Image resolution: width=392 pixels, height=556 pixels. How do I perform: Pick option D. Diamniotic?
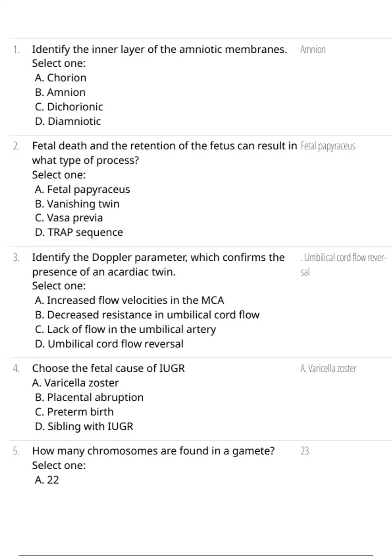[68, 121]
